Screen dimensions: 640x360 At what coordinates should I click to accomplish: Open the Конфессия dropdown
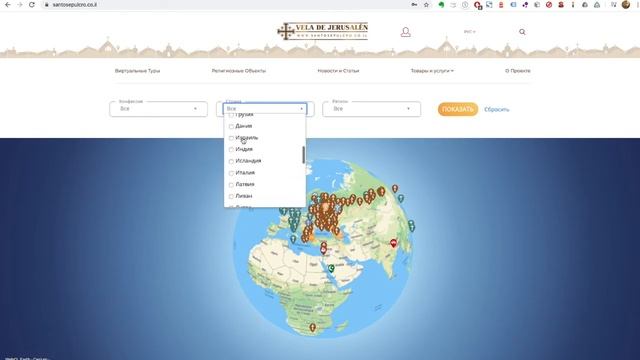point(158,109)
